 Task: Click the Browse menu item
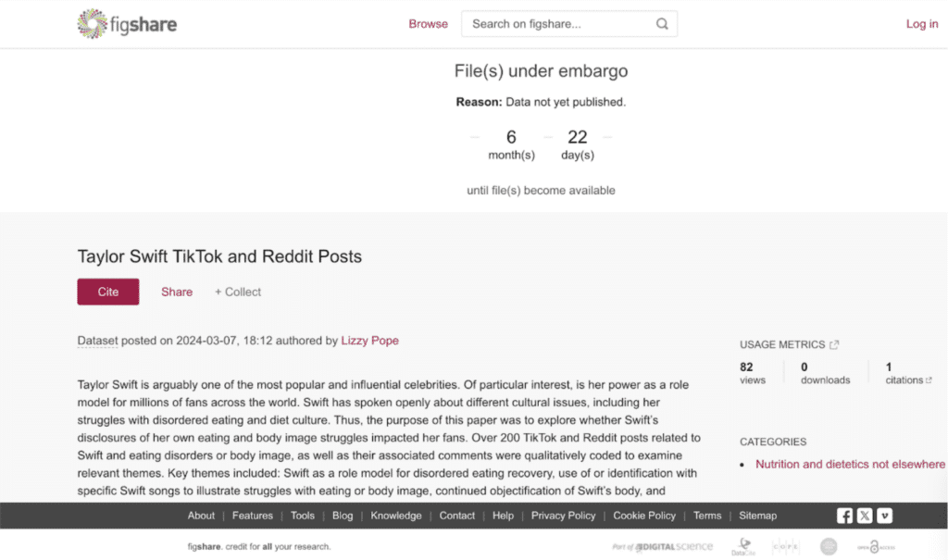[428, 23]
